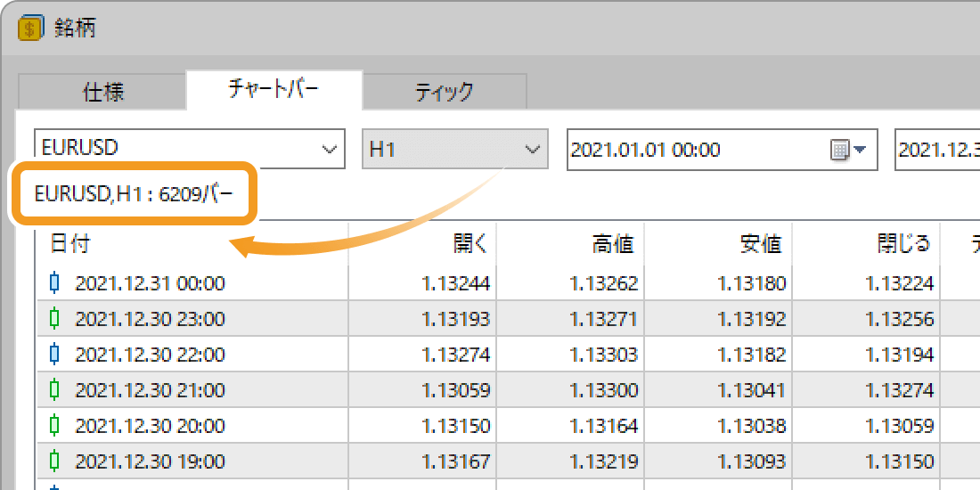
Task: Select the row dated 2021.12.30 21:00
Action: (x=508, y=390)
